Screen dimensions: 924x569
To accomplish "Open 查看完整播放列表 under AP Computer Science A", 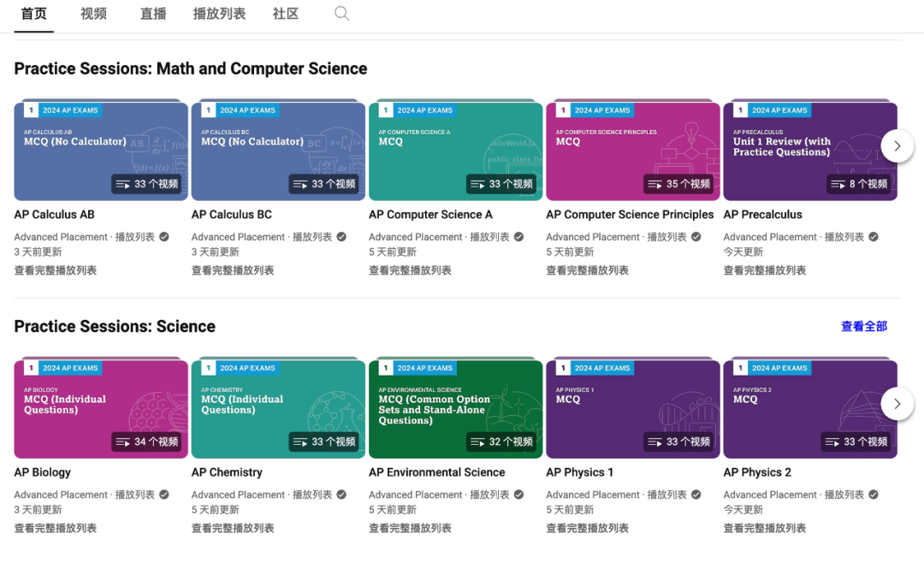I will [410, 270].
